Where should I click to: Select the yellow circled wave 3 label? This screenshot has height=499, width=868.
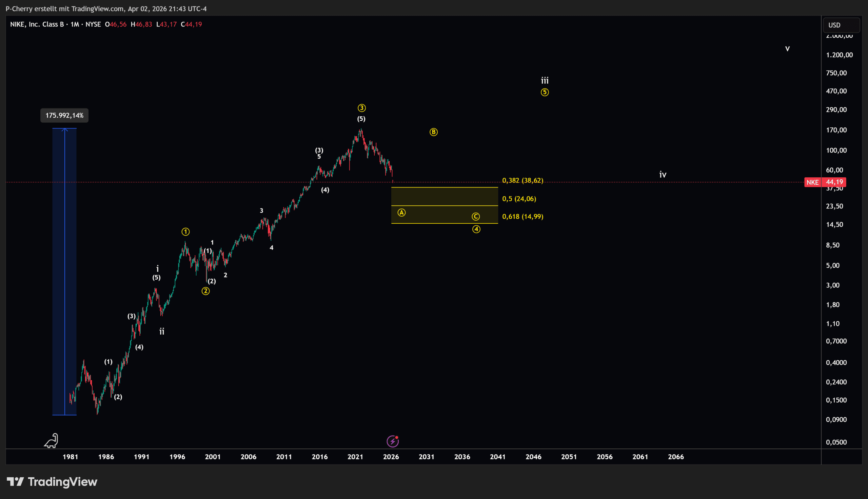click(x=361, y=108)
